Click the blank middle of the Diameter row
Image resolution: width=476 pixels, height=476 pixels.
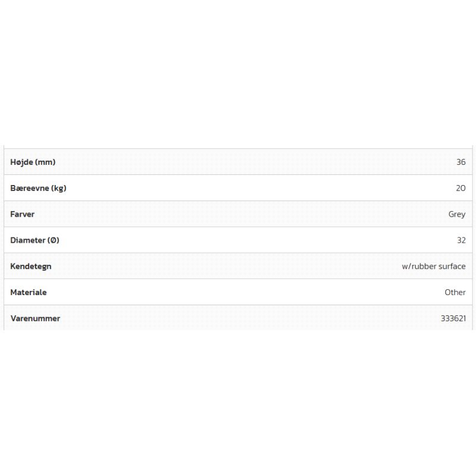[x=238, y=240]
